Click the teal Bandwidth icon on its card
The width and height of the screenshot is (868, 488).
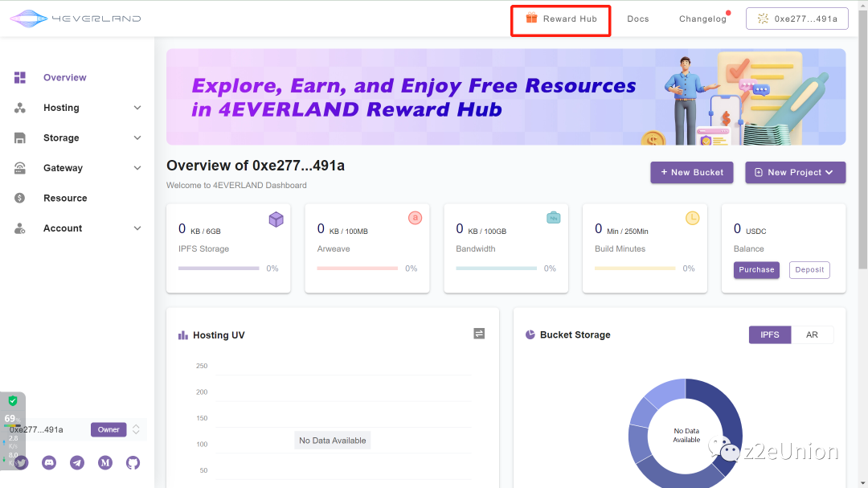[x=554, y=218]
